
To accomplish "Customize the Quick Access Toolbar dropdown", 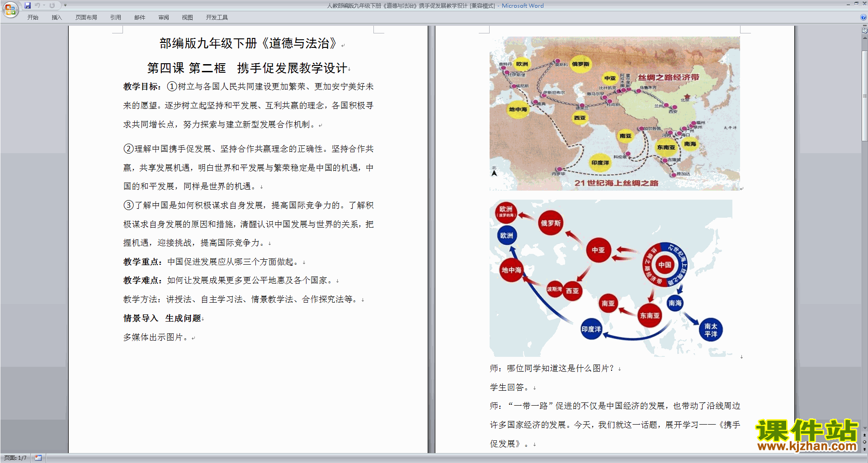I will [65, 5].
